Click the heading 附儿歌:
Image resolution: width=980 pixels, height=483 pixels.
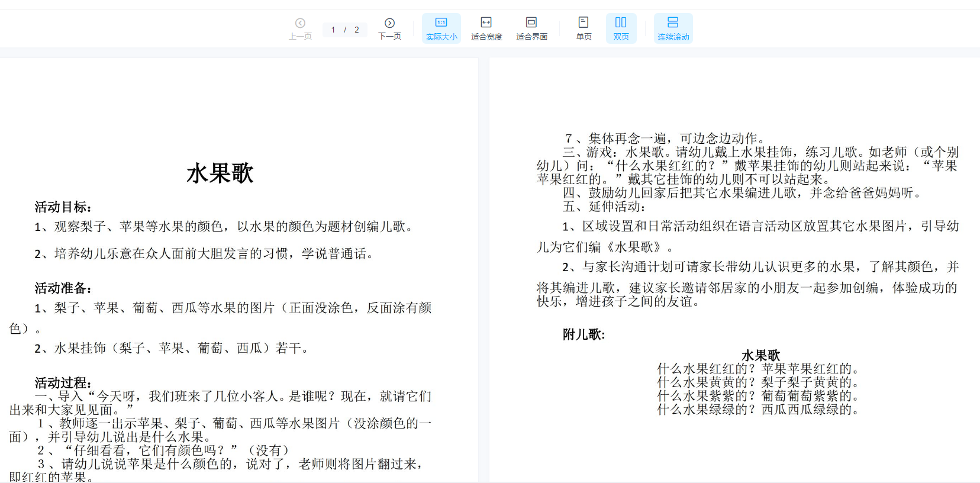click(x=584, y=334)
